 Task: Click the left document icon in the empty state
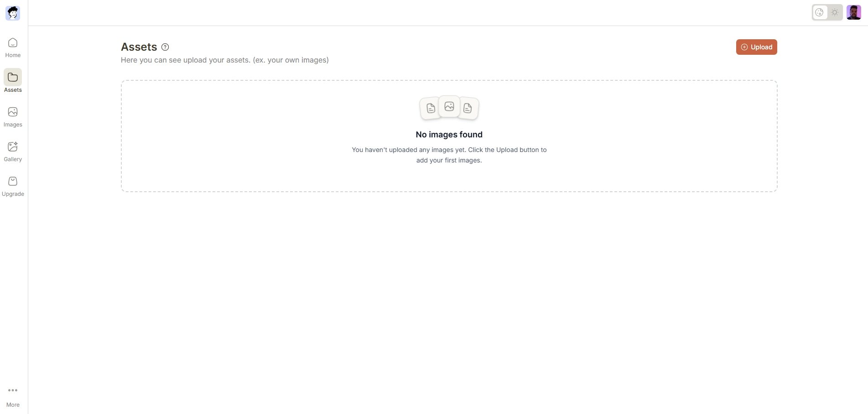[x=430, y=108]
